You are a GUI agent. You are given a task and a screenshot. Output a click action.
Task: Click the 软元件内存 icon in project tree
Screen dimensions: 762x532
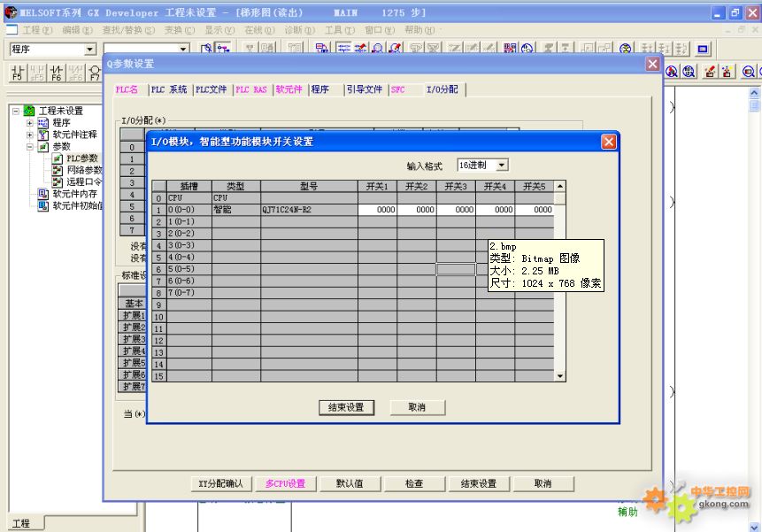pos(43,194)
